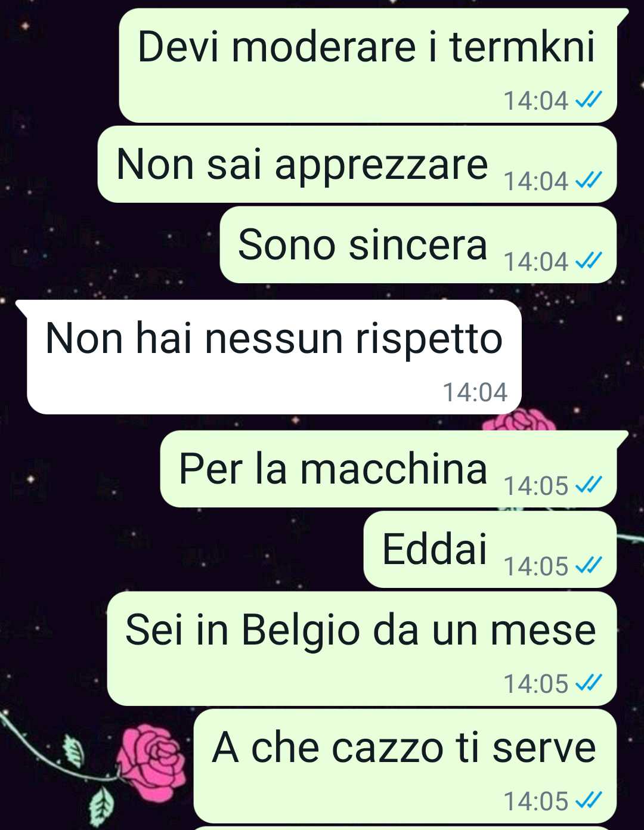The image size is (644, 830).
Task: Tap the 14:04 time under 'Devi moderare i termkni'
Action: [536, 100]
